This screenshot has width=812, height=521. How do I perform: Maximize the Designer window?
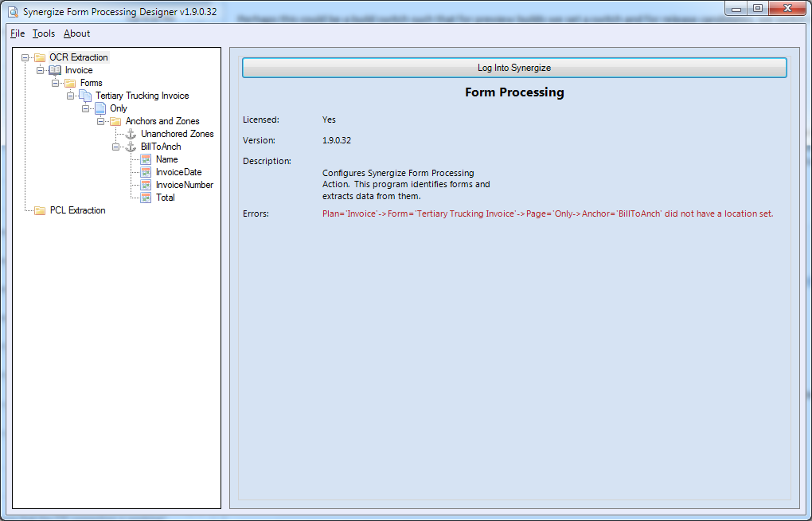[x=758, y=9]
